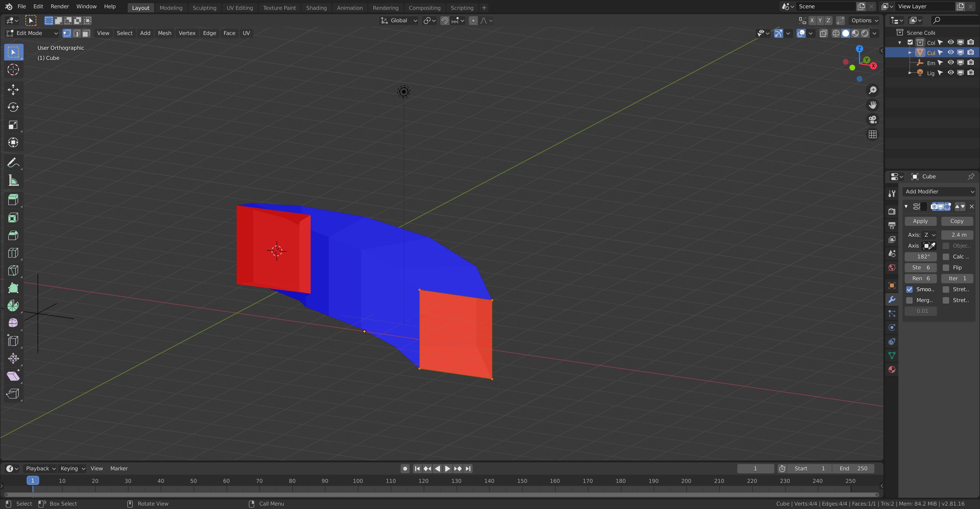Viewport: 980px width, 509px height.
Task: Expand the Add Modifier dropdown
Action: (939, 192)
